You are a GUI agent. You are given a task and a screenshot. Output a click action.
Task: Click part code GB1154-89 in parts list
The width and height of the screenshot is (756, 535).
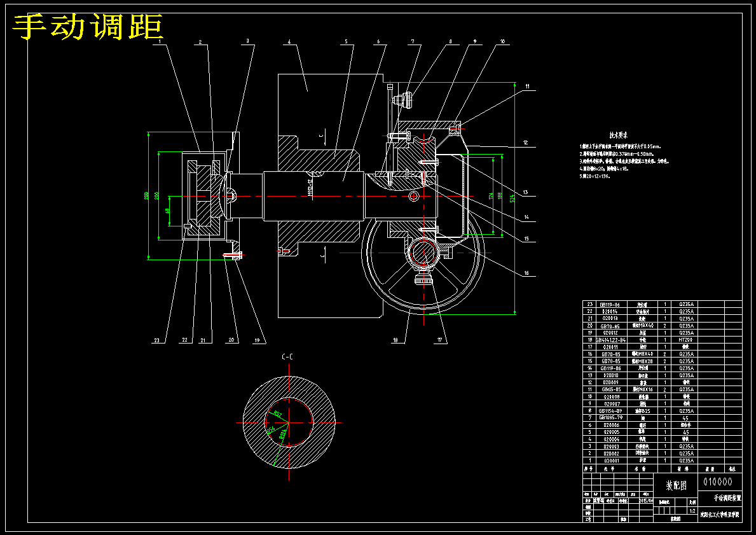tap(610, 411)
